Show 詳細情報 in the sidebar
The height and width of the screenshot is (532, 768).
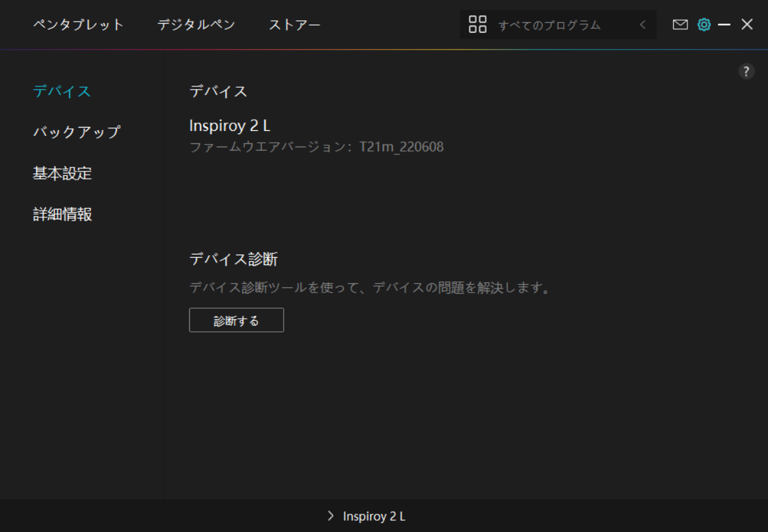(62, 214)
